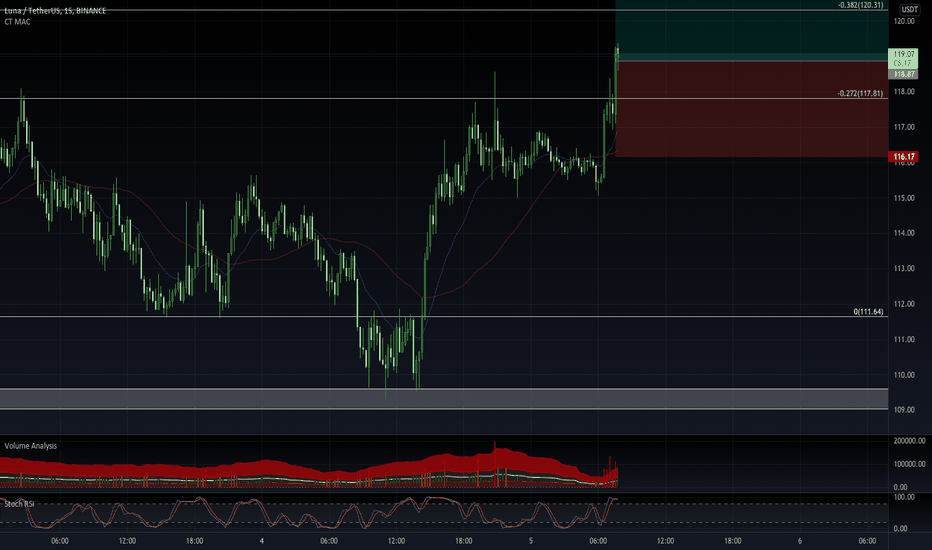Click the -0.272(117.81) Fibonacci level label

[860, 93]
